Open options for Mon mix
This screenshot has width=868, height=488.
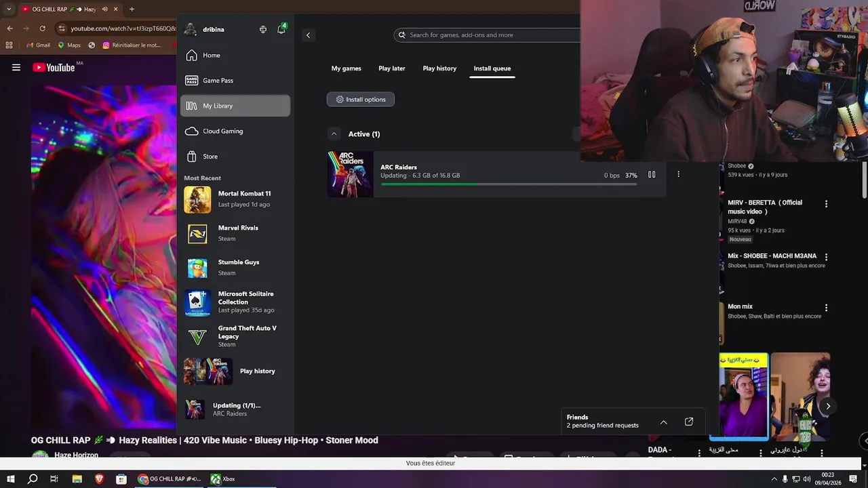pos(826,308)
